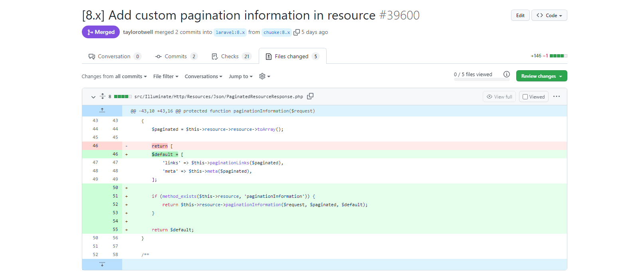This screenshot has width=644, height=274.
Task: Open the Jump to dropdown
Action: coord(240,76)
